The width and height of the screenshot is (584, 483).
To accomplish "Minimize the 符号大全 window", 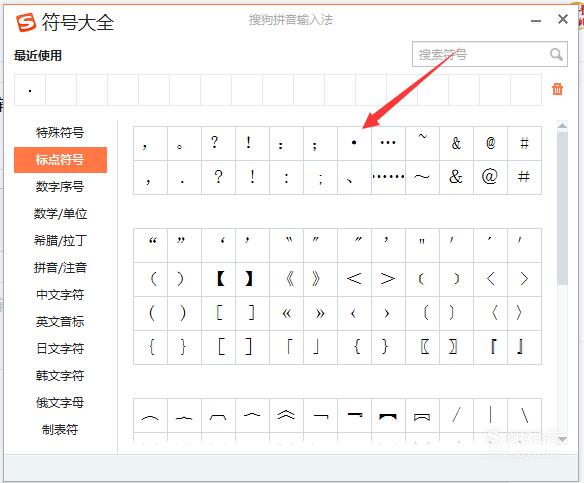I will tap(536, 21).
